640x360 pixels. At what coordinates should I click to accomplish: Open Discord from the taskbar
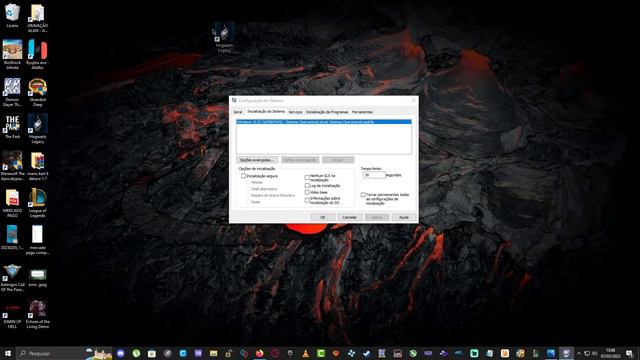point(120,353)
